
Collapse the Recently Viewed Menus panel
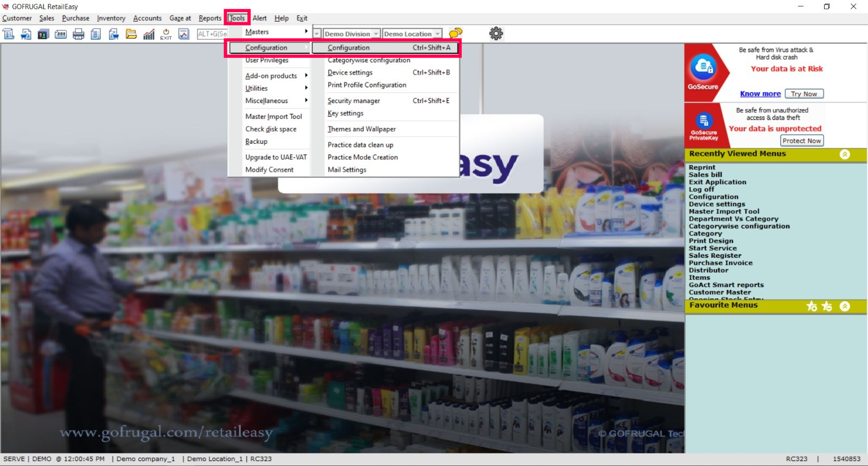[845, 154]
